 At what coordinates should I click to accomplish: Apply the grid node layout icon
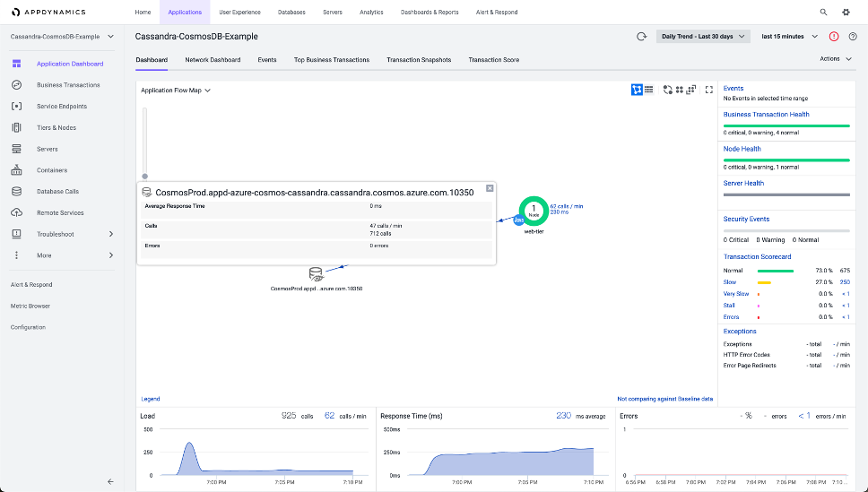679,90
